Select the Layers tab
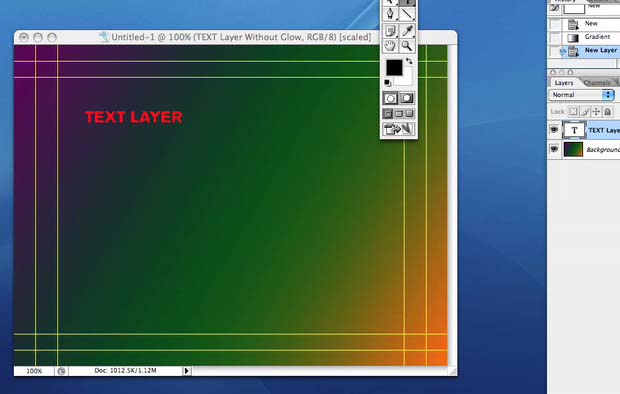Image resolution: width=620 pixels, height=394 pixels. tap(564, 83)
